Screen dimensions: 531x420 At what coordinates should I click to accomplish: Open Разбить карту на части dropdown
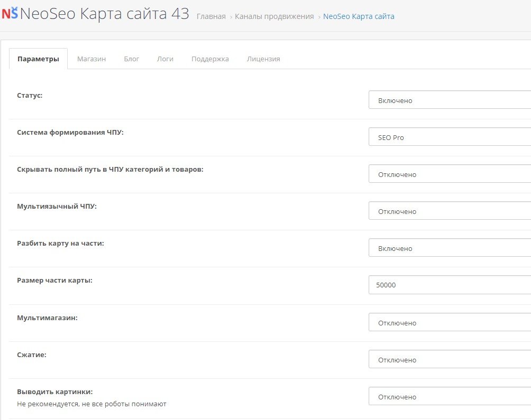[450, 248]
